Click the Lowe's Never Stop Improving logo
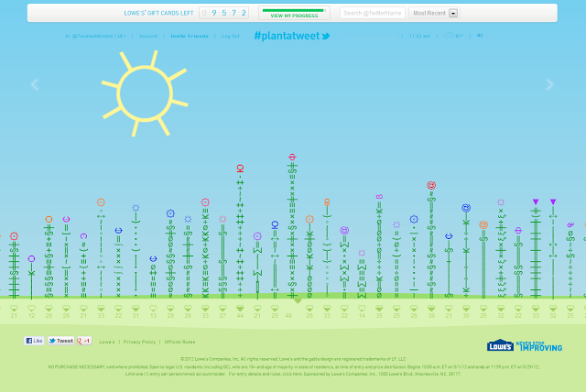Viewport: 586px width, 392px height. coord(525,345)
